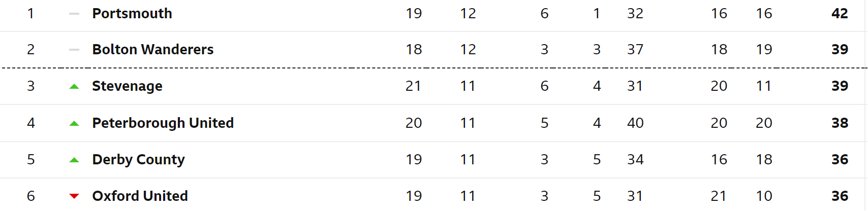Open the Oxford United team link

coord(140,196)
